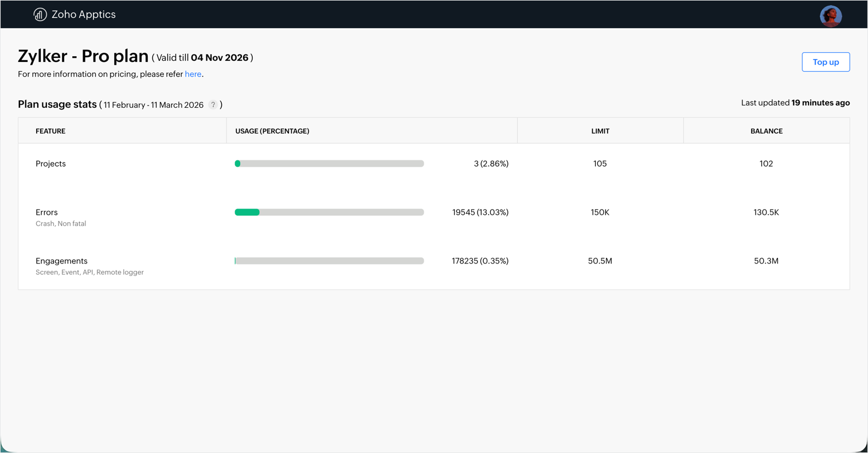868x453 pixels.
Task: Select the Projects feature row label
Action: [50, 164]
